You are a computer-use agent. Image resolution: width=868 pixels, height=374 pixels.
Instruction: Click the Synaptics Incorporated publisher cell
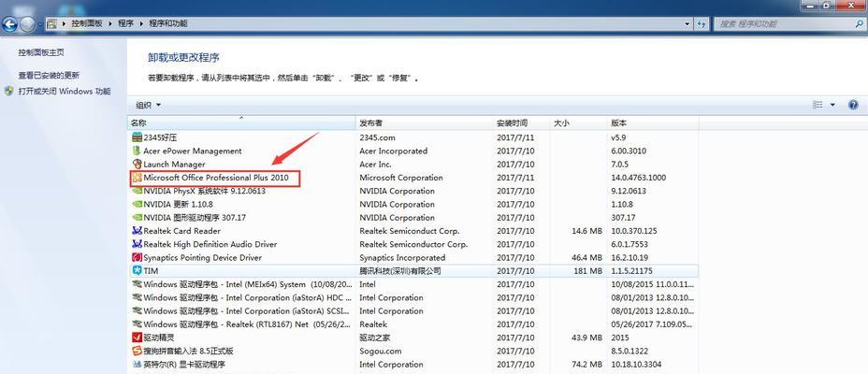[x=402, y=257]
